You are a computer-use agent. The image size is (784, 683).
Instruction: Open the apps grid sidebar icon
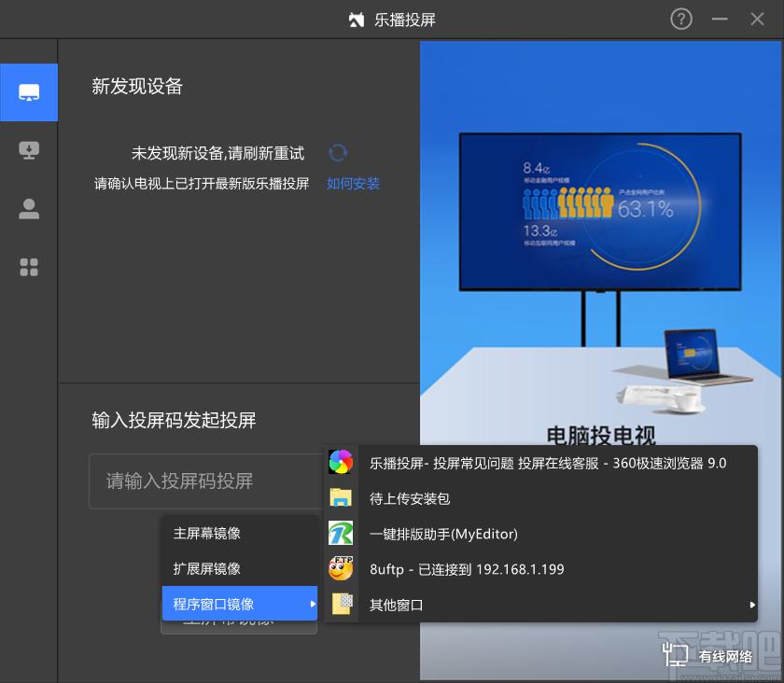29,267
